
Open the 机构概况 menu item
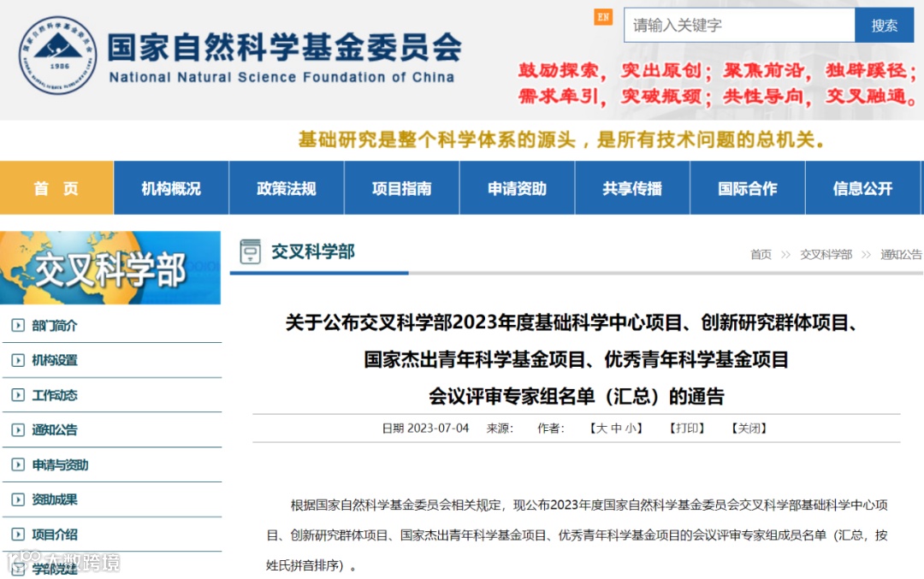(171, 188)
